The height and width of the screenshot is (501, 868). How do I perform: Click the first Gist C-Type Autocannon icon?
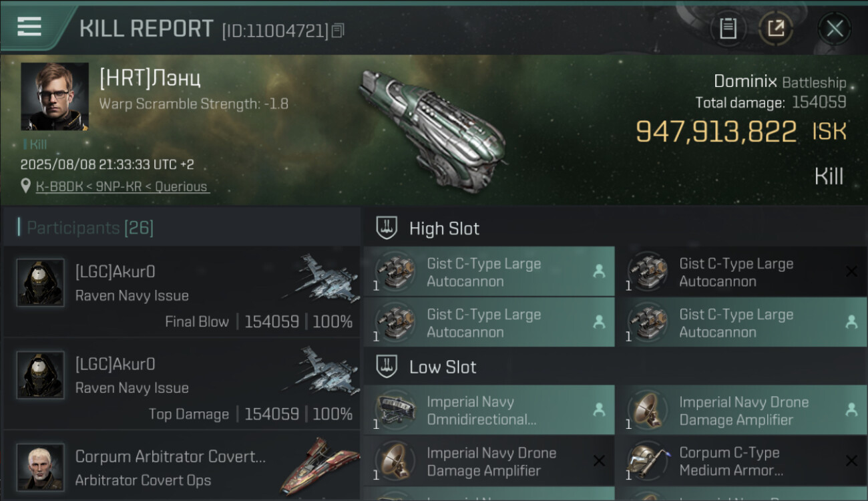(x=395, y=272)
